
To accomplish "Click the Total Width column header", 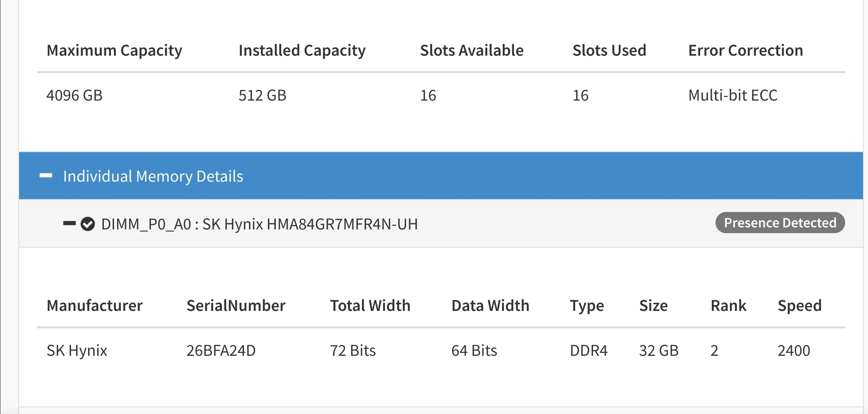I will 370,306.
